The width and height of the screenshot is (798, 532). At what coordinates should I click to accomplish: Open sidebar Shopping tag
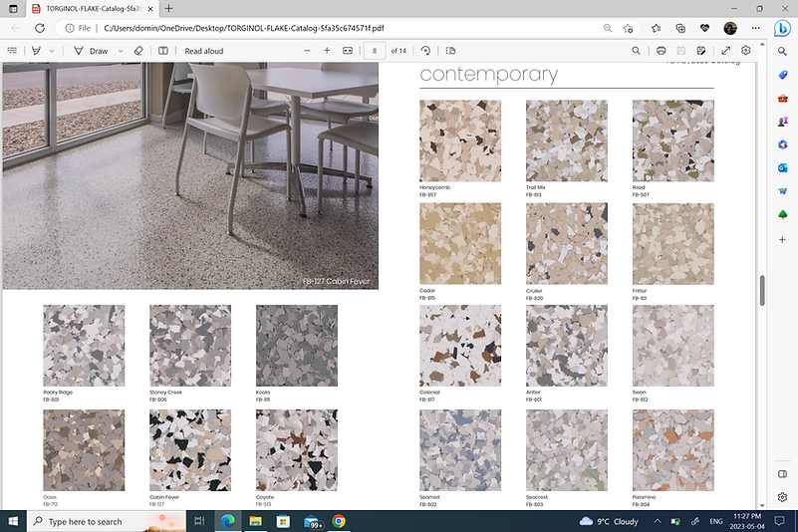[x=783, y=75]
